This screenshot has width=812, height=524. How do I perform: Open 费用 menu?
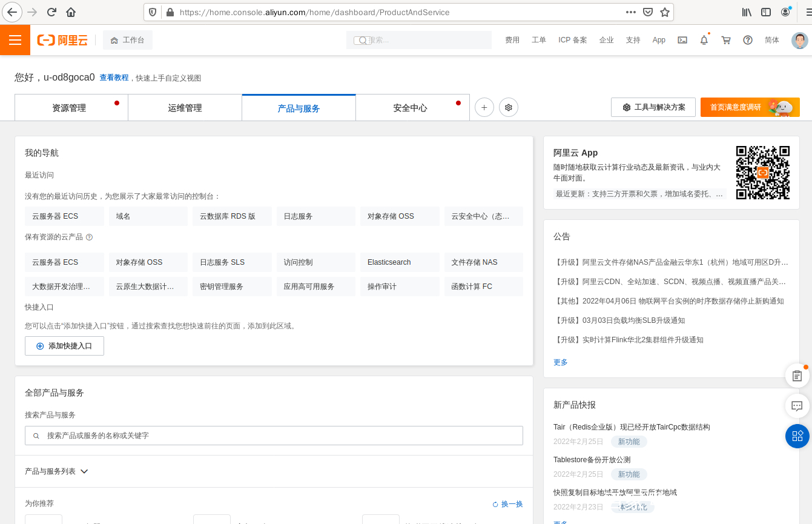pyautogui.click(x=512, y=40)
